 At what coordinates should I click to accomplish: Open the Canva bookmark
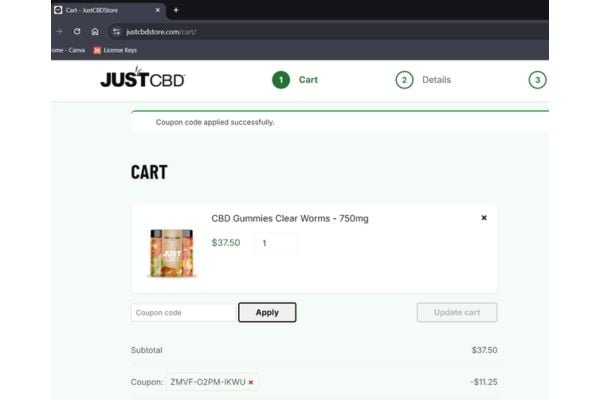click(68, 50)
